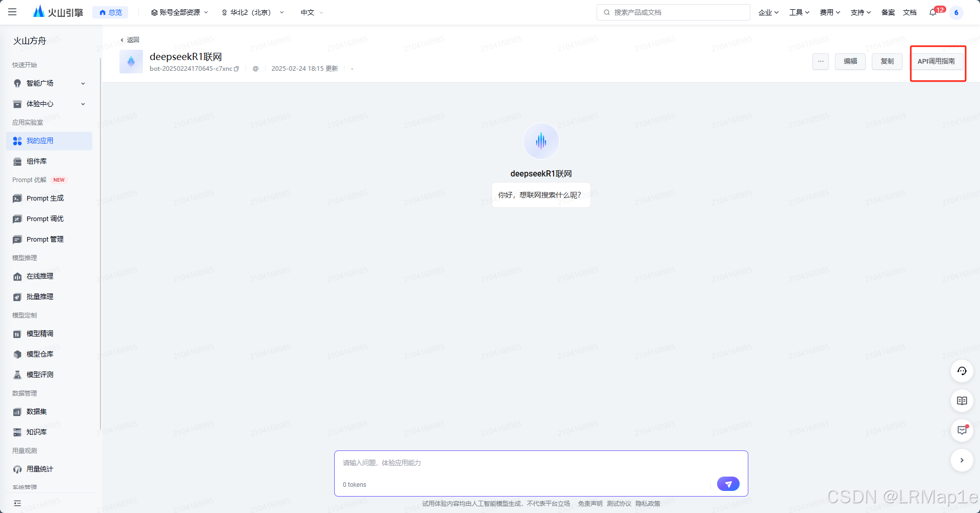Open the floating book documentation icon

pyautogui.click(x=962, y=401)
